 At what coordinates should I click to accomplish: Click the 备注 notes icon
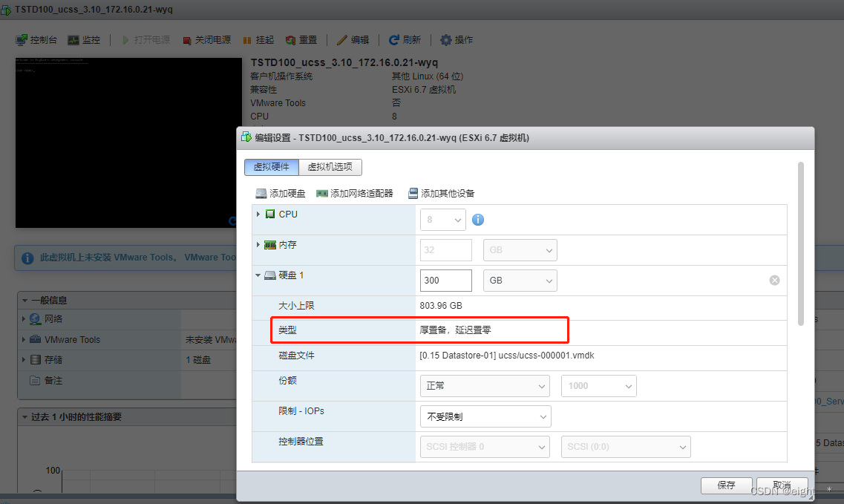pos(35,381)
